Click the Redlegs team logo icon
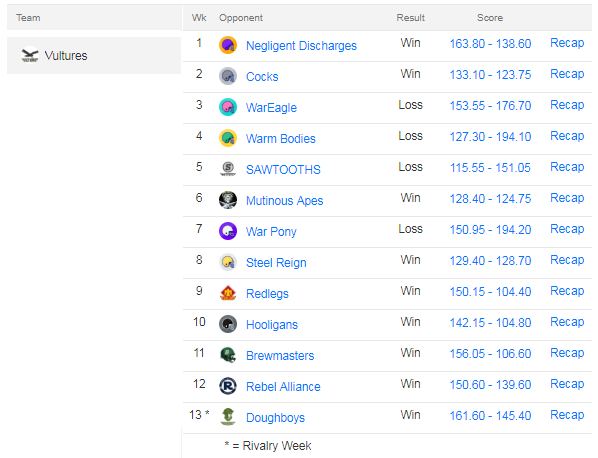The height and width of the screenshot is (458, 598). [228, 293]
